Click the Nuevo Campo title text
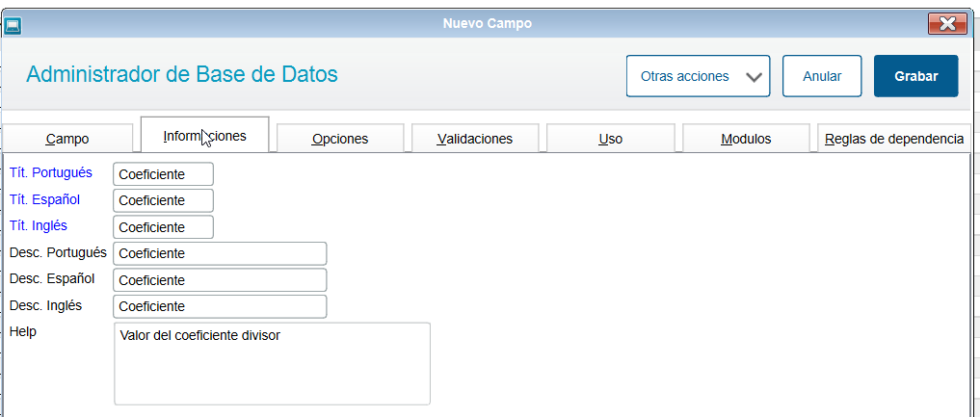Image resolution: width=980 pixels, height=417 pixels. pyautogui.click(x=488, y=24)
